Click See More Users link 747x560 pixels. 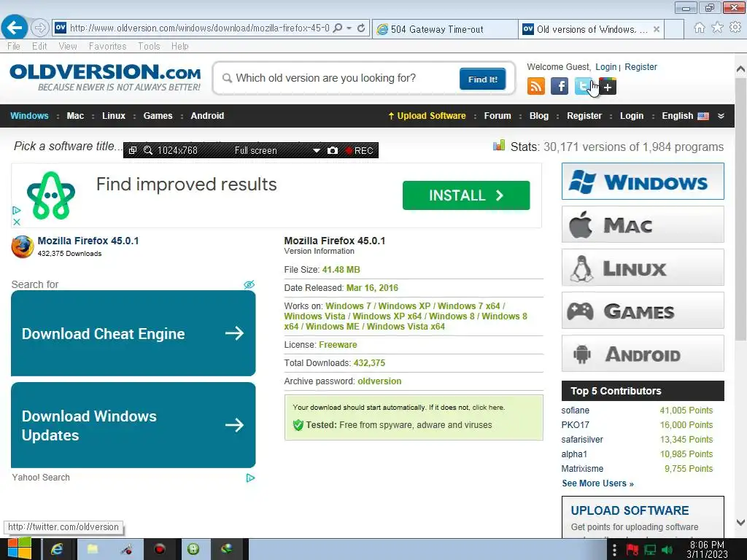point(597,483)
